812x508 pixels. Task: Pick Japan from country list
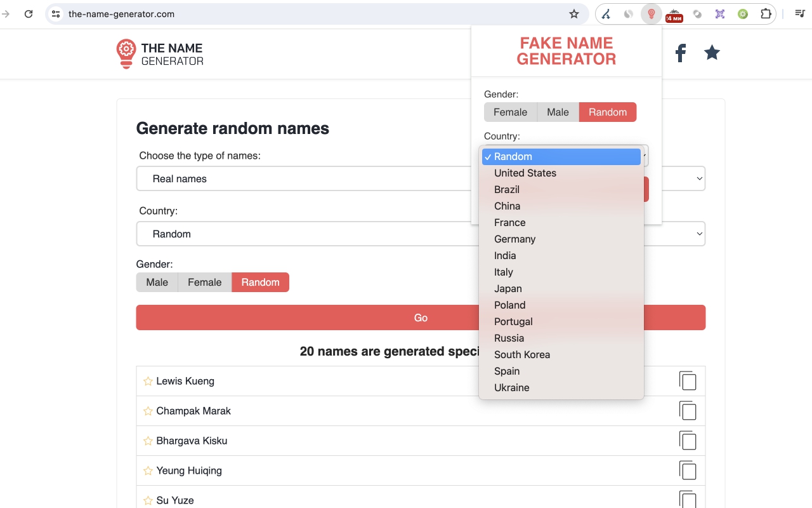coord(561,288)
